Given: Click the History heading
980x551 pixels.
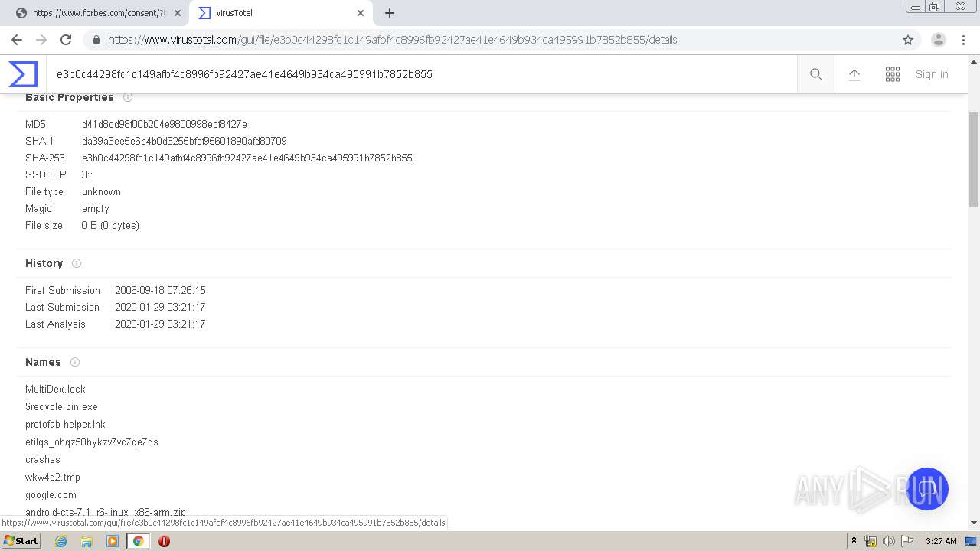Looking at the screenshot, I should pos(44,263).
